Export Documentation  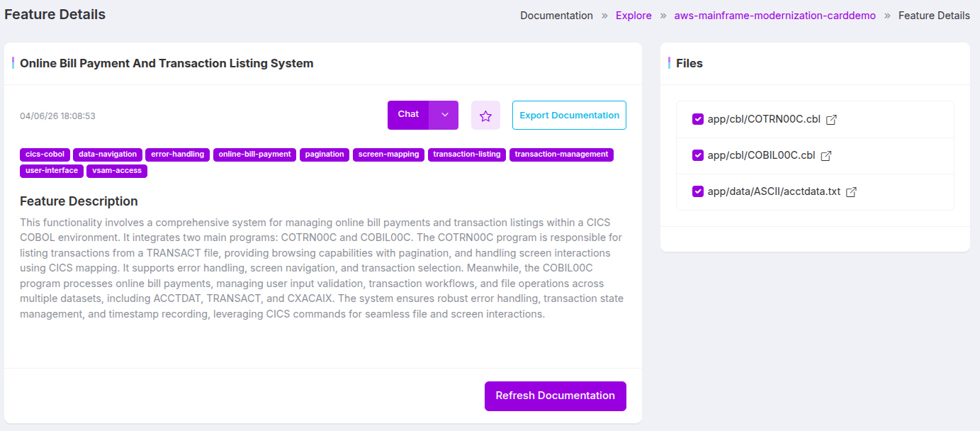[569, 116]
